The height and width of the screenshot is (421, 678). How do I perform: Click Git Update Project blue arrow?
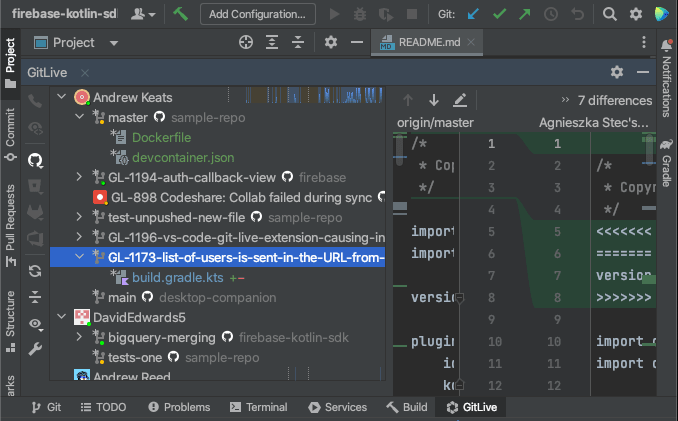473,14
